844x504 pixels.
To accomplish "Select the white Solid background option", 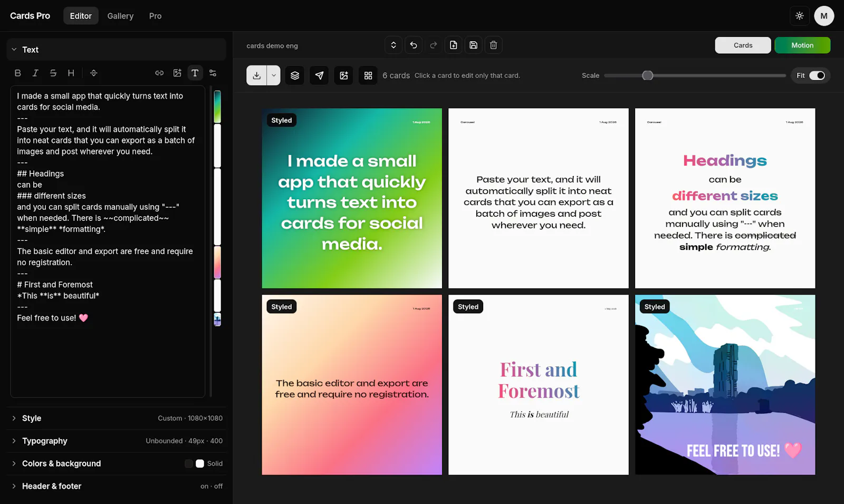I will pyautogui.click(x=200, y=463).
